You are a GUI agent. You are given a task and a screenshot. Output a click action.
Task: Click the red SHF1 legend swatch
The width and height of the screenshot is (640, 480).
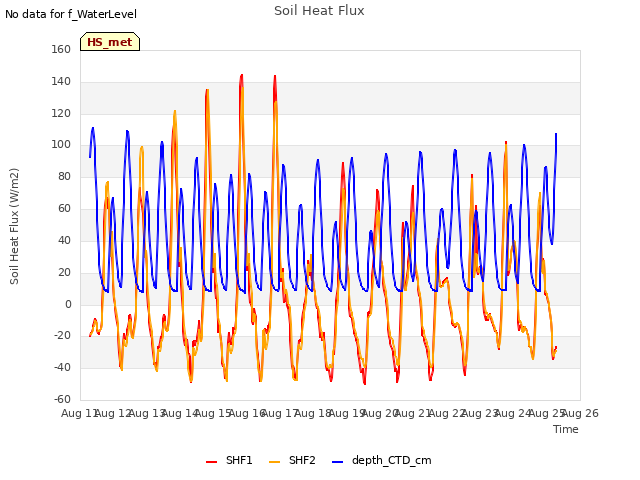(211, 461)
